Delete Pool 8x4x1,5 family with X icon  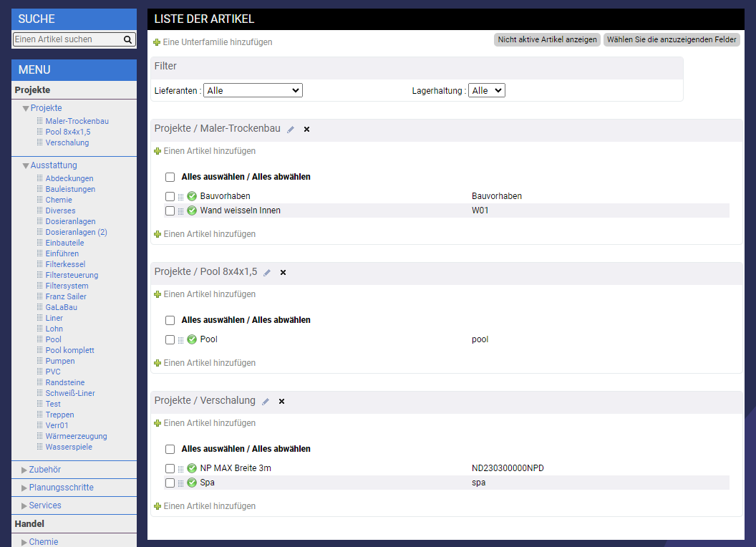tap(283, 273)
